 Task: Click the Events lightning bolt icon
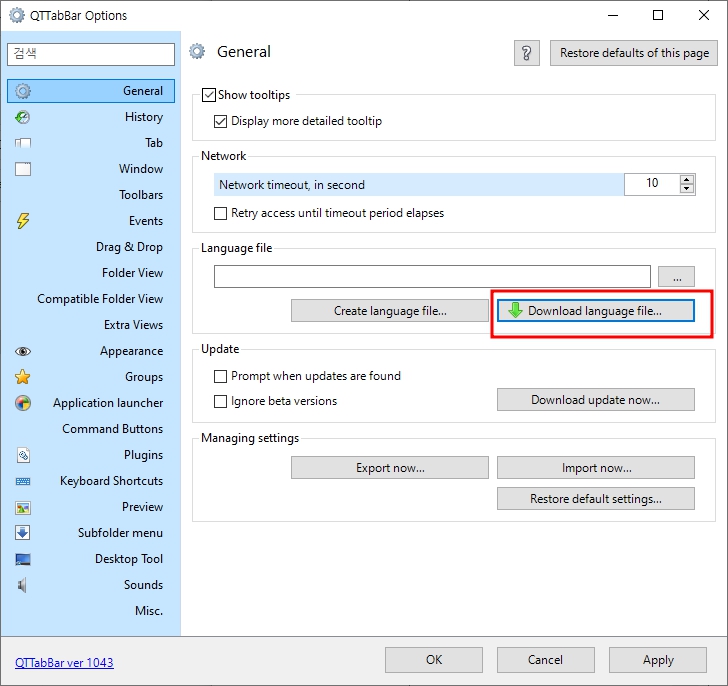point(23,221)
